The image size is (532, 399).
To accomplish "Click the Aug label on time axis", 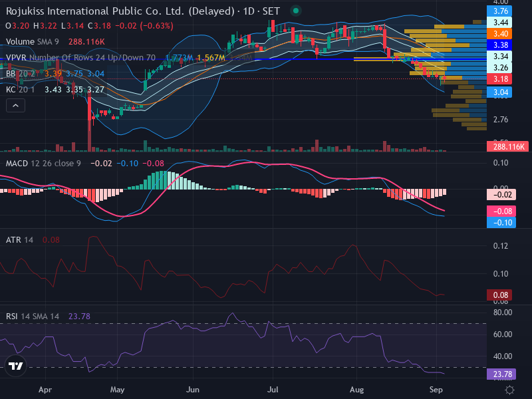I will (x=356, y=390).
